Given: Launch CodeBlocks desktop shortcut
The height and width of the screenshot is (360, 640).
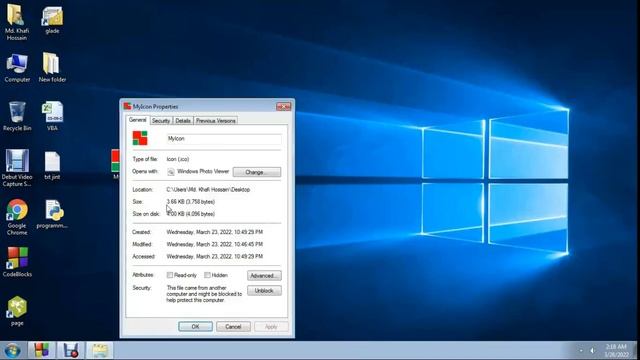Looking at the screenshot, I should [x=17, y=259].
